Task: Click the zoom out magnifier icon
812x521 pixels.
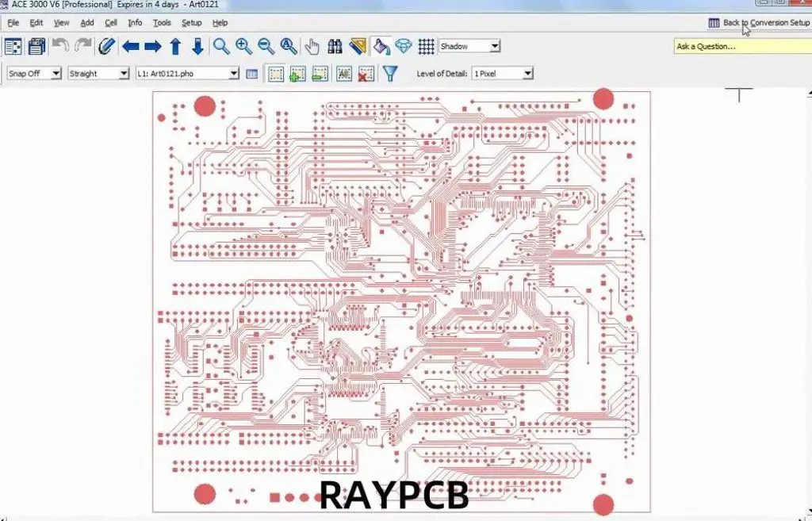Action: 266,47
